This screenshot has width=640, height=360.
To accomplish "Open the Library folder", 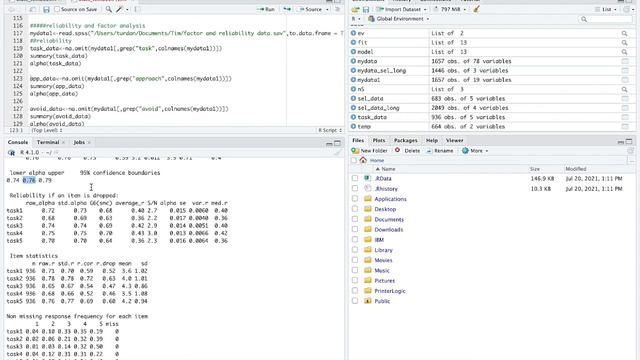I will pos(383,250).
